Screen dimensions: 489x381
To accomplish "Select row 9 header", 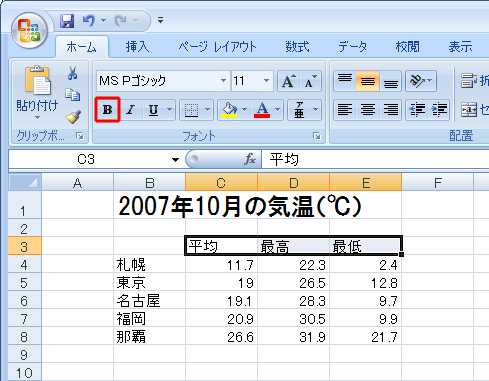I will [25, 354].
